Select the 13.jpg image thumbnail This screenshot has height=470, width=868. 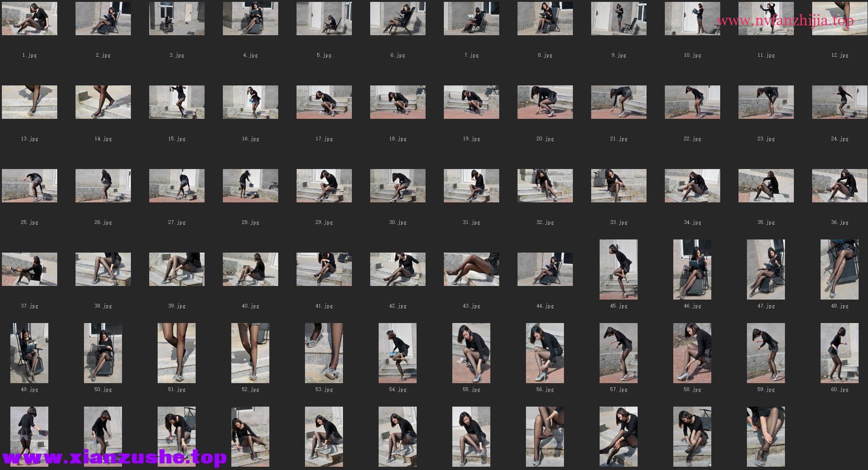point(30,102)
